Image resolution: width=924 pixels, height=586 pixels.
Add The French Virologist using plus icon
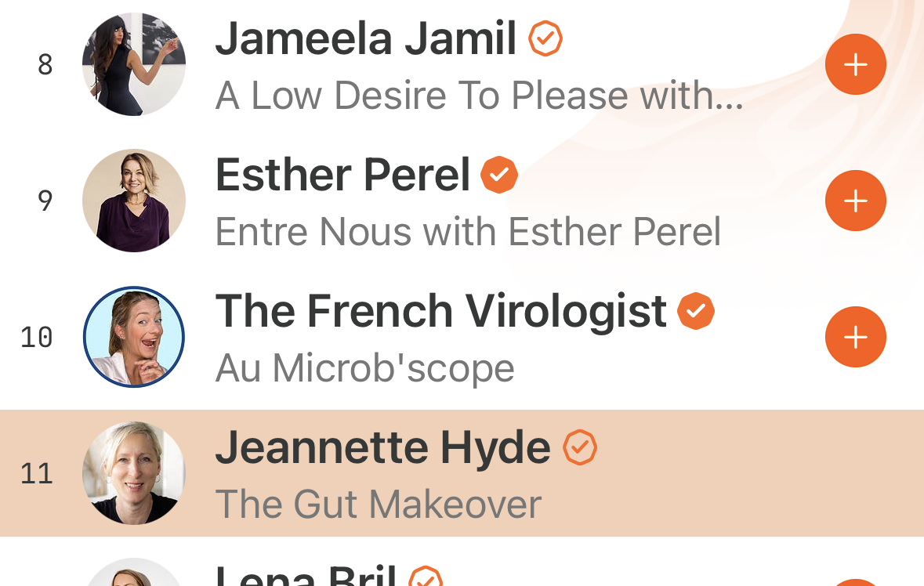coord(855,337)
